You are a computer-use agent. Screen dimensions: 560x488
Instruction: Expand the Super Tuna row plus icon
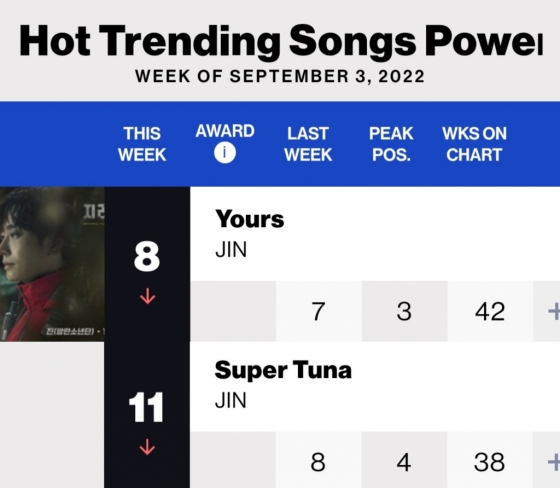point(554,462)
